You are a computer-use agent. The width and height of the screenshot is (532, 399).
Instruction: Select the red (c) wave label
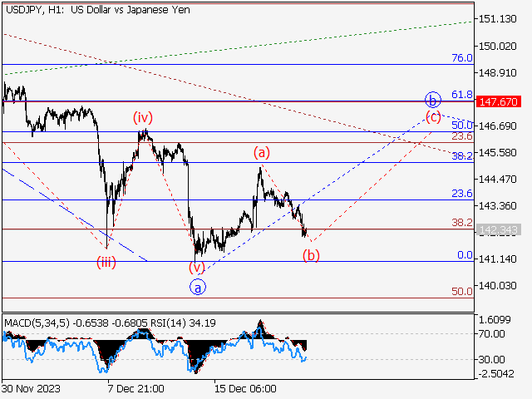[x=433, y=116]
